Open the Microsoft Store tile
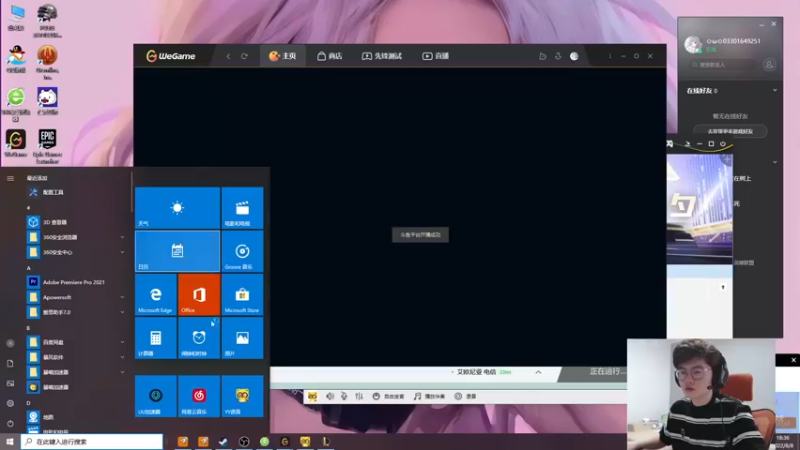Image resolution: width=800 pixels, height=450 pixels. click(x=242, y=294)
